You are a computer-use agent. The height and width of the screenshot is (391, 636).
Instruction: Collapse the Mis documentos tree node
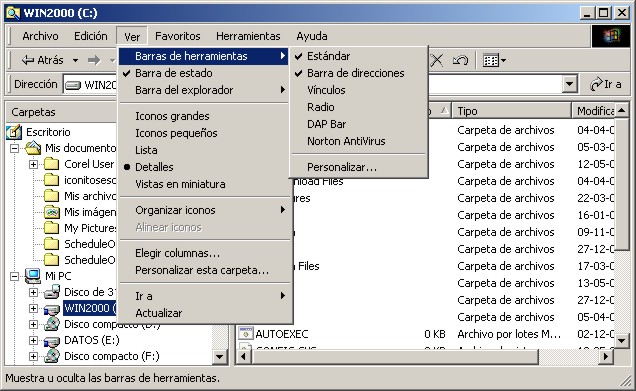[x=14, y=148]
